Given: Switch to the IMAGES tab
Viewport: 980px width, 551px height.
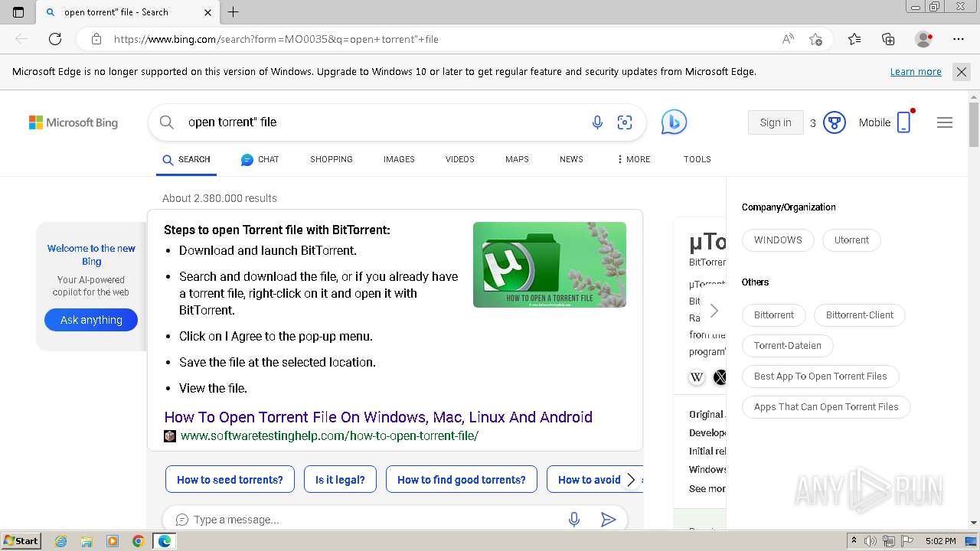Looking at the screenshot, I should (399, 159).
